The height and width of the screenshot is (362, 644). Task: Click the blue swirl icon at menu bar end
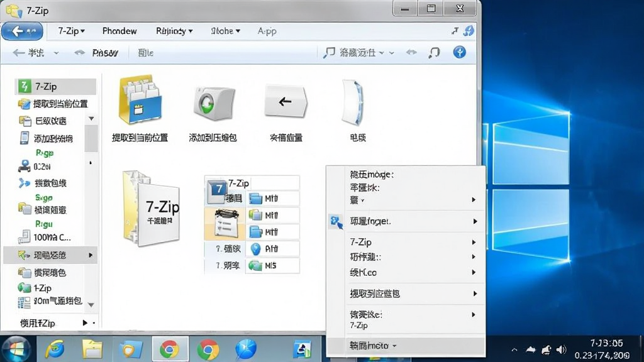coord(469,31)
